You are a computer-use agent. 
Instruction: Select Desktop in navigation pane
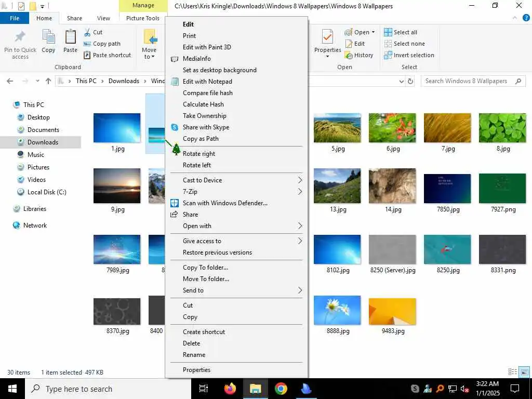click(38, 117)
